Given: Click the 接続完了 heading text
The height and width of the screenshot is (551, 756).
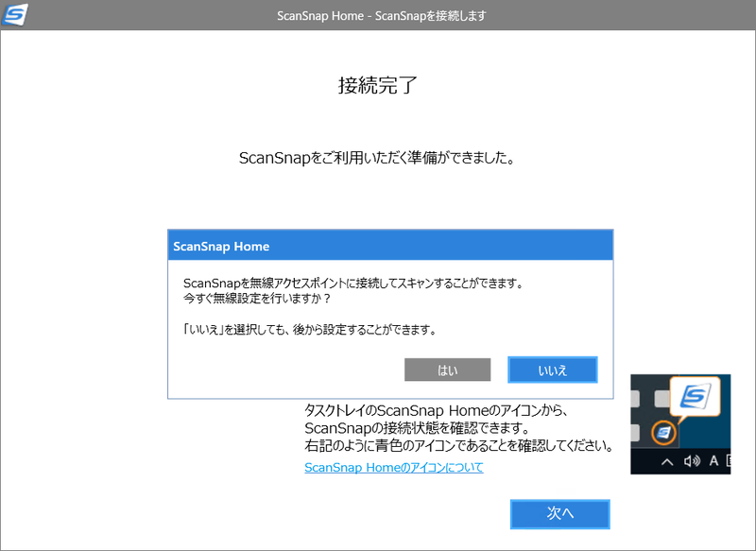Looking at the screenshot, I should [377, 85].
